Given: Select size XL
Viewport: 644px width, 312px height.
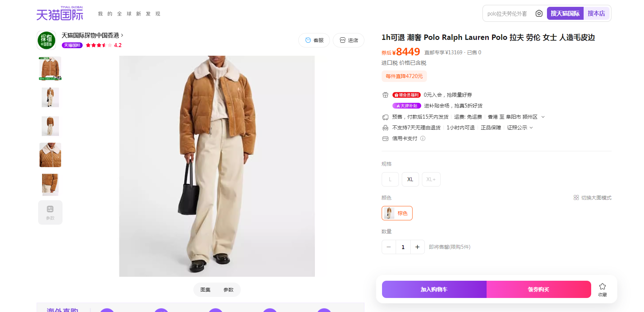Looking at the screenshot, I should [410, 179].
